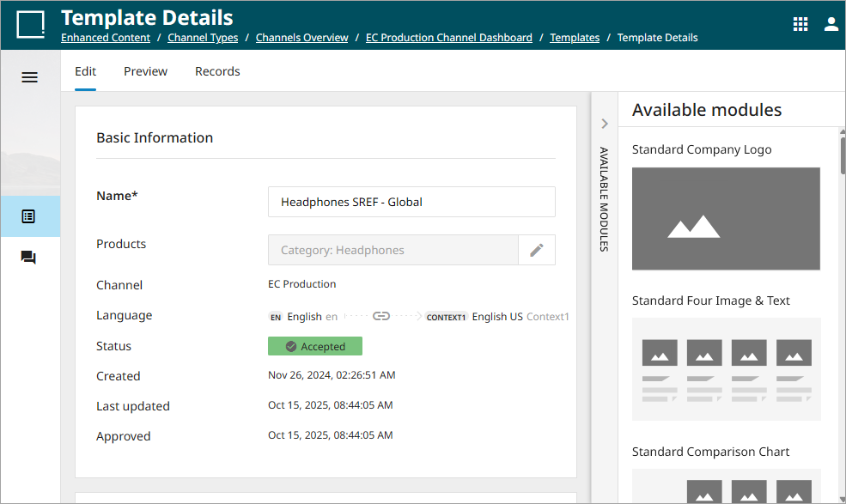This screenshot has height=504, width=846.
Task: Click the language link chain icon
Action: (381, 316)
